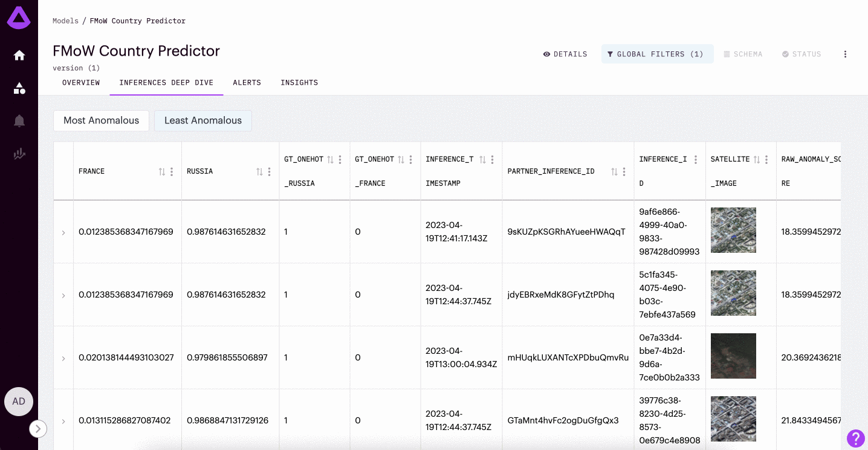
Task: Open the vertical three-dot menu beside Status
Action: click(x=845, y=54)
